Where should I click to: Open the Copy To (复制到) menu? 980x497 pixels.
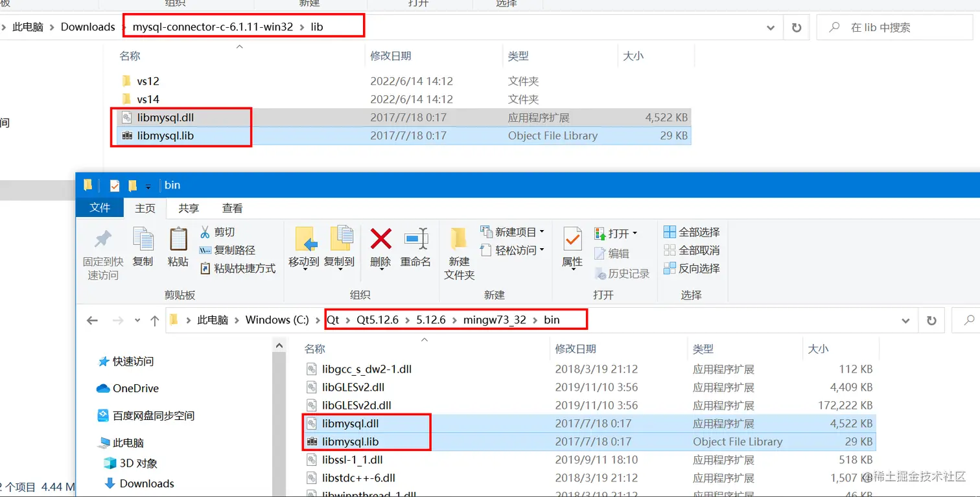[339, 248]
